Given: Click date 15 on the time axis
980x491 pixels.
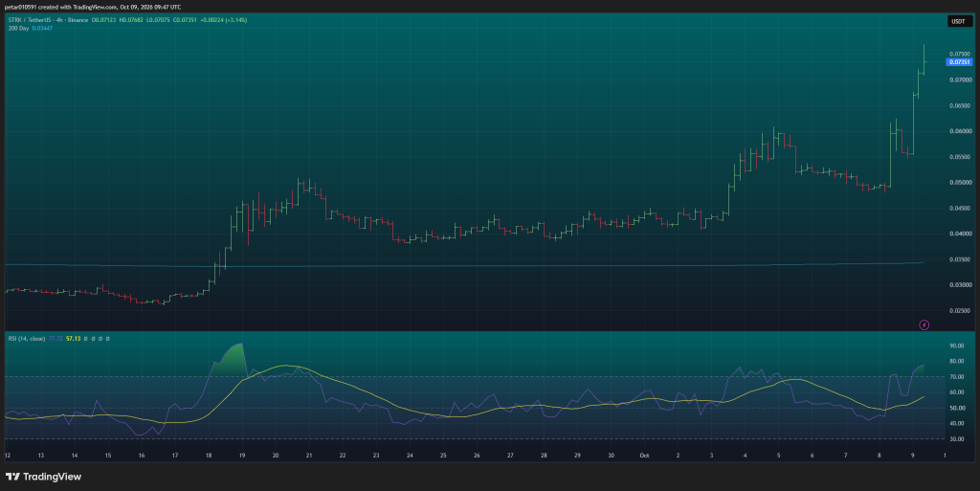Looking at the screenshot, I should click(x=108, y=456).
